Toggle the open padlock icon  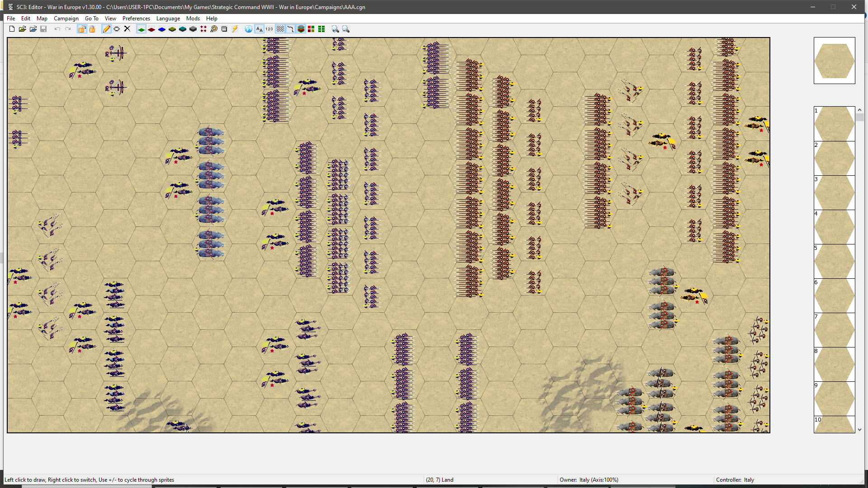click(82, 29)
